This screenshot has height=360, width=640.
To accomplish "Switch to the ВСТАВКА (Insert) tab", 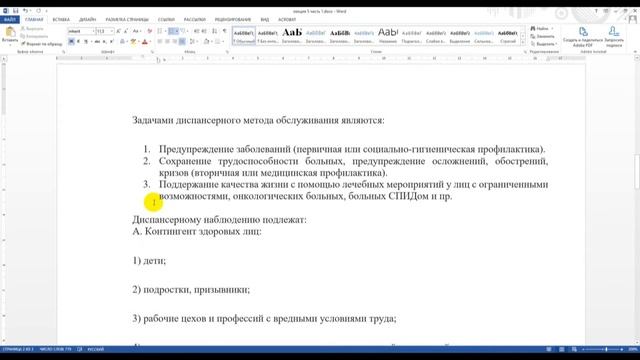I will pos(61,20).
